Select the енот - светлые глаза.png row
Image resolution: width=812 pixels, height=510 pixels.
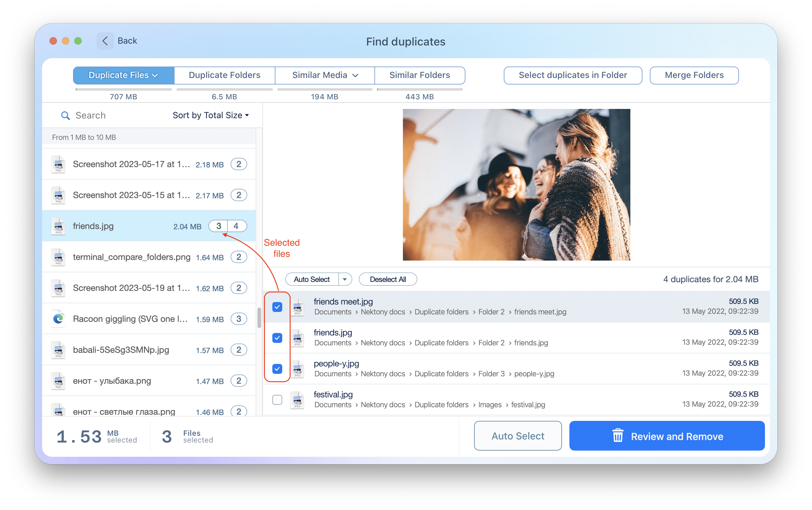(x=149, y=406)
